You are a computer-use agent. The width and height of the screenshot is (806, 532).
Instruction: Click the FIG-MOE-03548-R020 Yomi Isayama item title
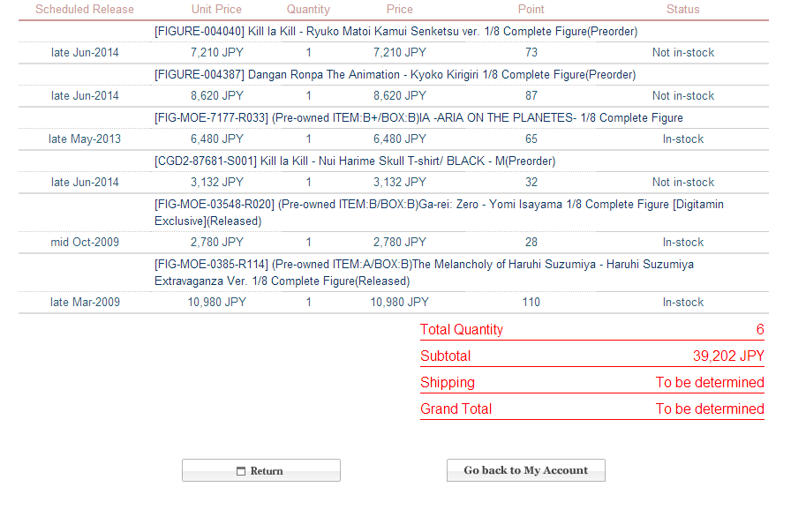click(x=439, y=213)
